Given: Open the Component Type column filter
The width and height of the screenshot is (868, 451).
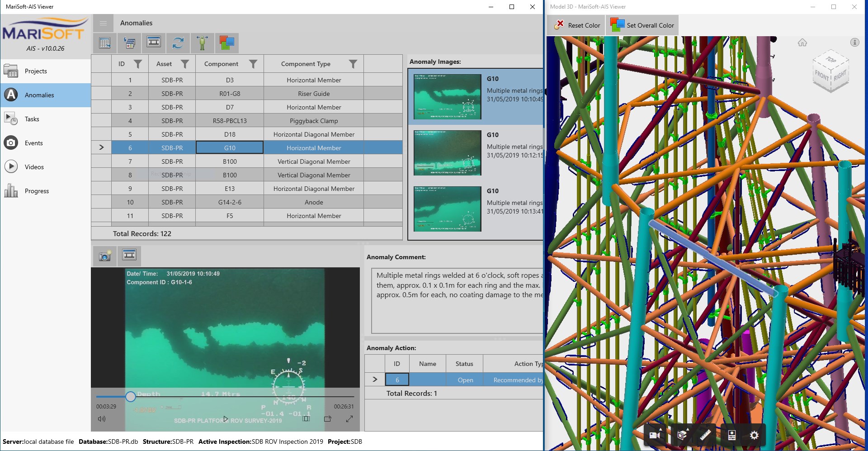Looking at the screenshot, I should click(x=353, y=64).
